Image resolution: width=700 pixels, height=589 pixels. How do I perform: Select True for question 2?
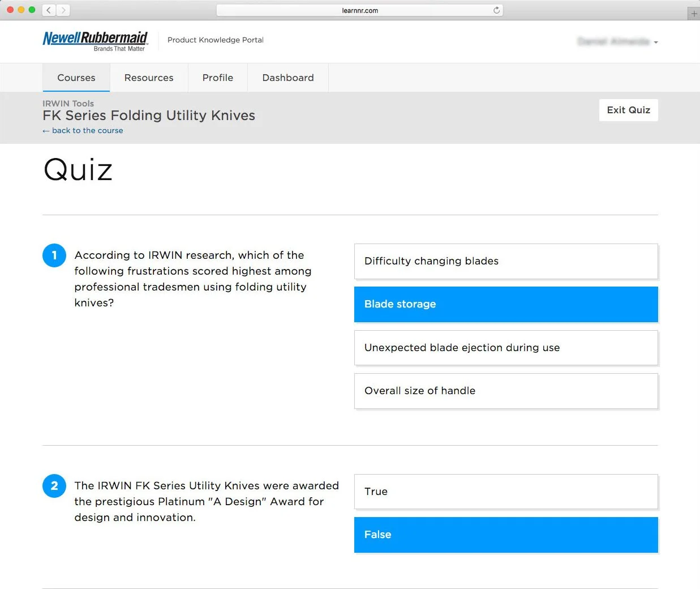point(506,492)
